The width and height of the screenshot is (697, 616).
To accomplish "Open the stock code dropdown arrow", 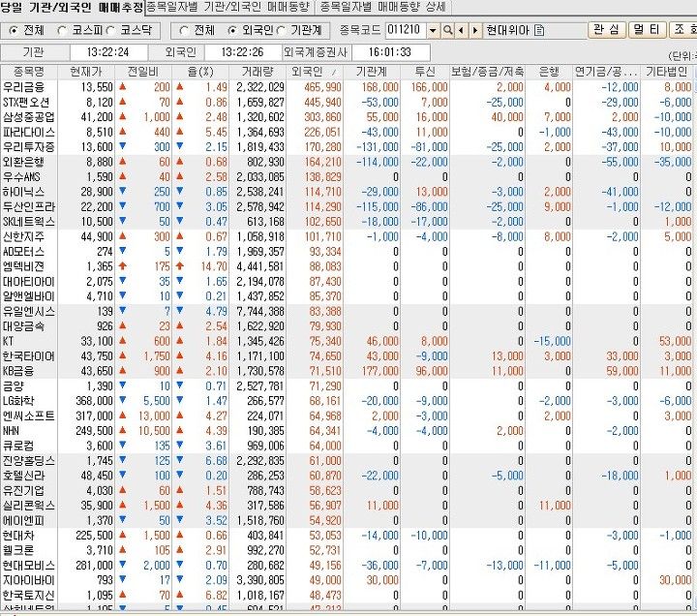I will point(433,30).
